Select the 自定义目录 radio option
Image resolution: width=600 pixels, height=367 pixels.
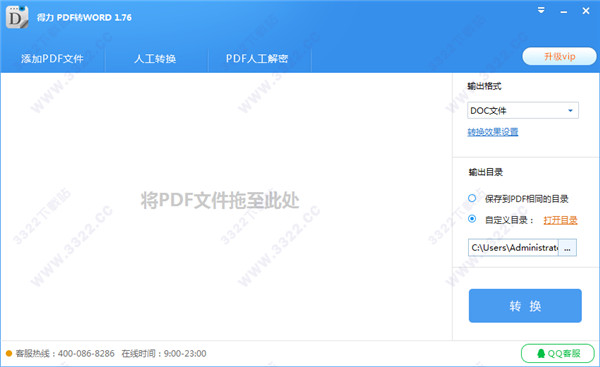pyautogui.click(x=472, y=219)
